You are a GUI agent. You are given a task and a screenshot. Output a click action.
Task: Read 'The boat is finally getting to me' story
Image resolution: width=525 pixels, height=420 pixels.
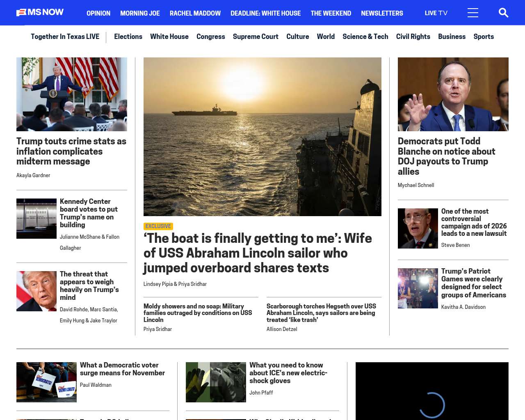tap(258, 253)
